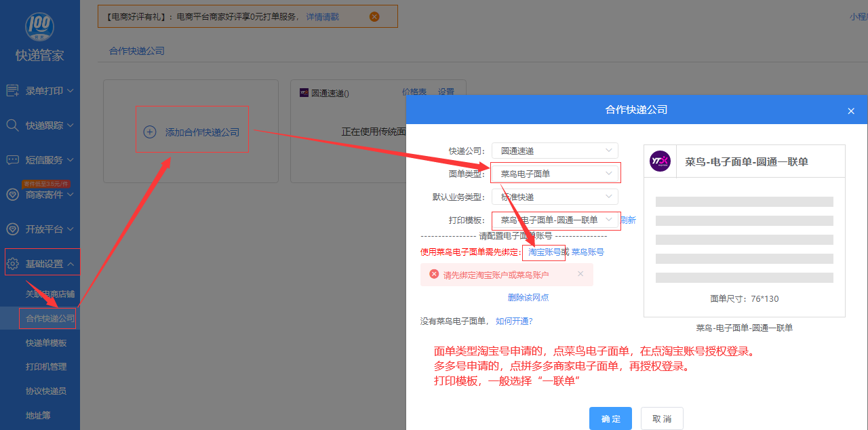The height and width of the screenshot is (430, 868).
Task: Click the 圆通速递 card logo icon
Action: pos(304,92)
